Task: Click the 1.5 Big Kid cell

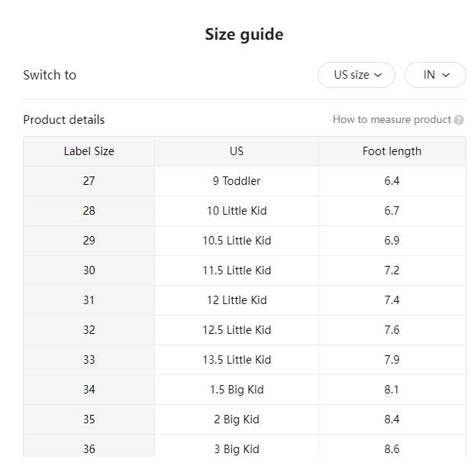Action: point(237,390)
